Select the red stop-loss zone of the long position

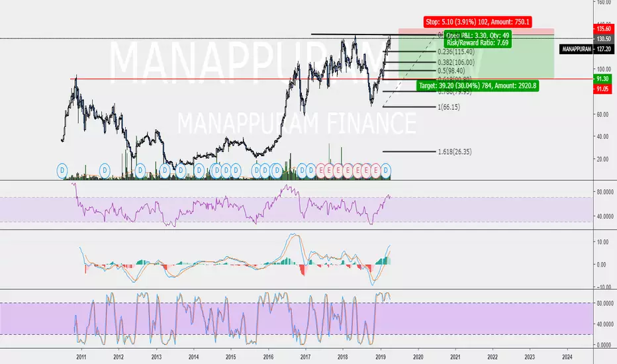pyautogui.click(x=476, y=32)
